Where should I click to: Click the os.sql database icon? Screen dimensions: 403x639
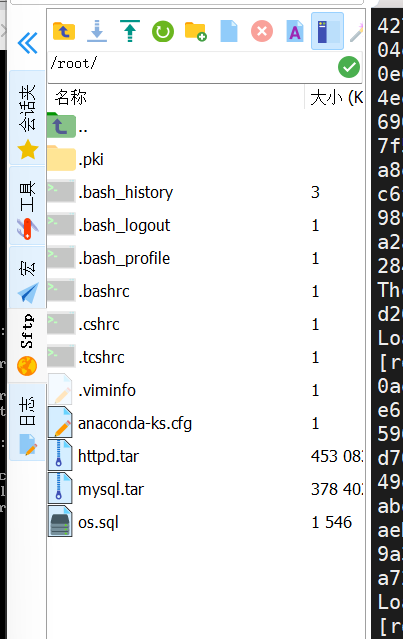[60, 521]
